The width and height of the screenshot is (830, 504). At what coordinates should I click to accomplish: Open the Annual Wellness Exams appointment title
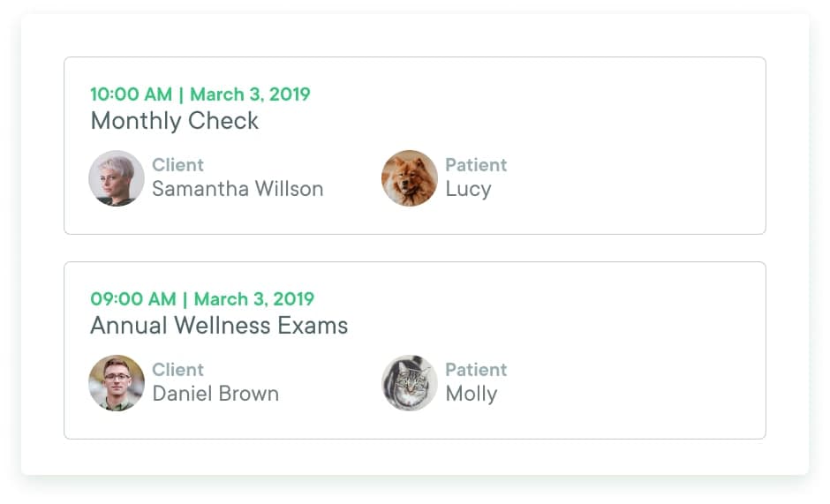coord(219,326)
